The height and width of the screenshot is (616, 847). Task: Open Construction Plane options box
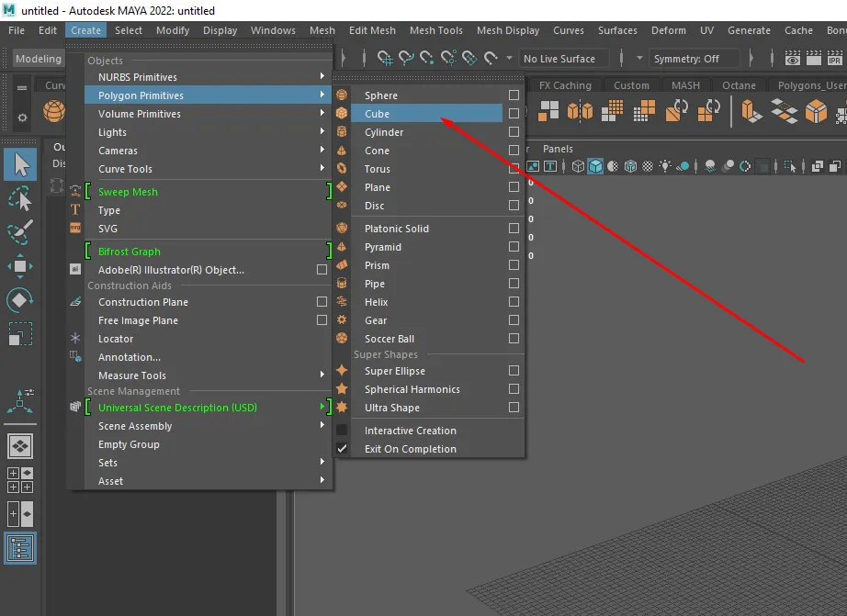click(x=322, y=302)
